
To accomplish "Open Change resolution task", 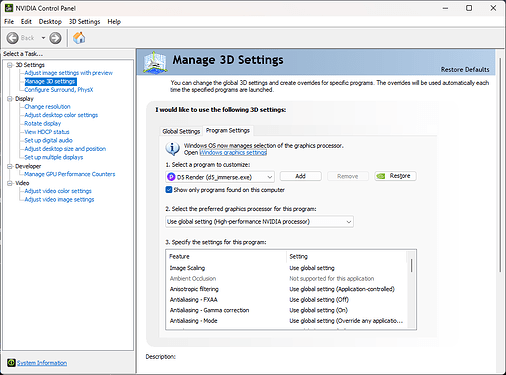I will [x=47, y=107].
